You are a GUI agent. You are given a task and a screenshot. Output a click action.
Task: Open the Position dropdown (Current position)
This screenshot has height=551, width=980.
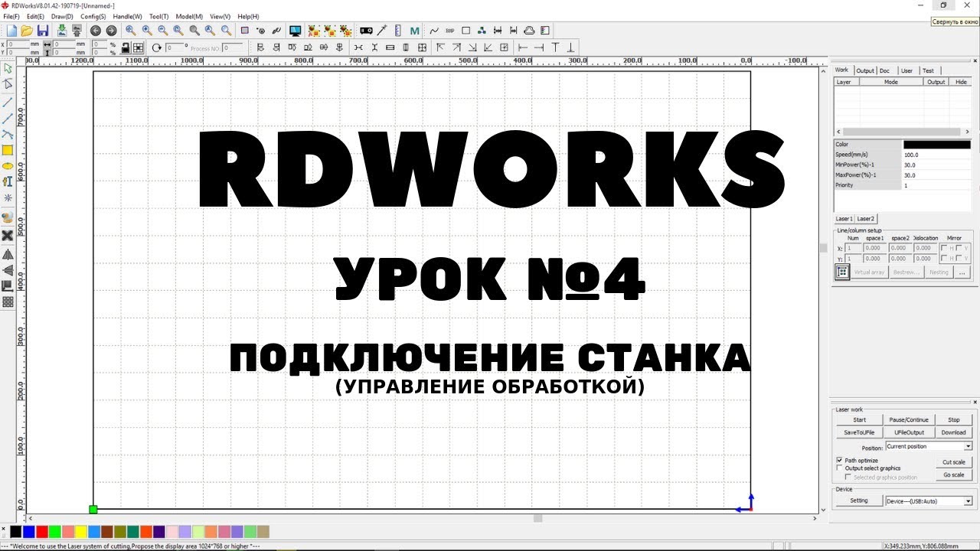pos(929,446)
